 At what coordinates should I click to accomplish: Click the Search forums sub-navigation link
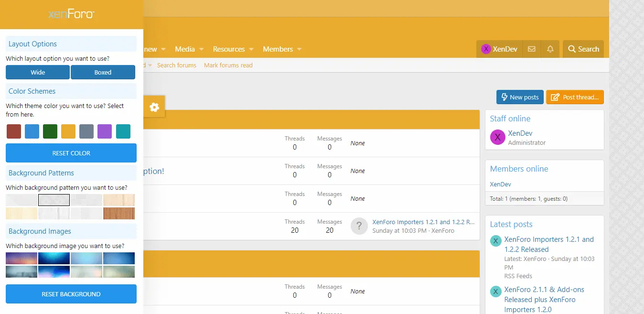[x=177, y=65]
